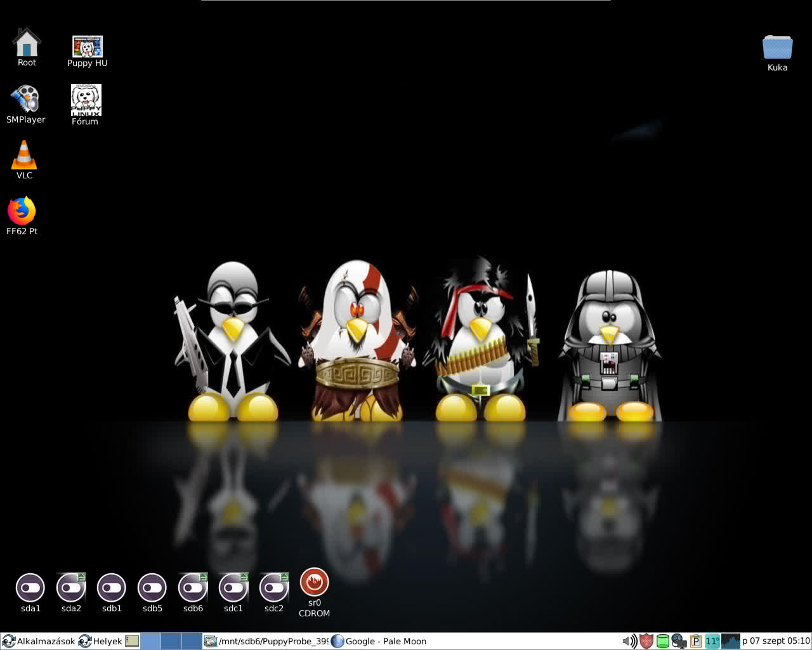The width and height of the screenshot is (812, 650).
Task: Select the sdb1 drive icon
Action: (112, 588)
